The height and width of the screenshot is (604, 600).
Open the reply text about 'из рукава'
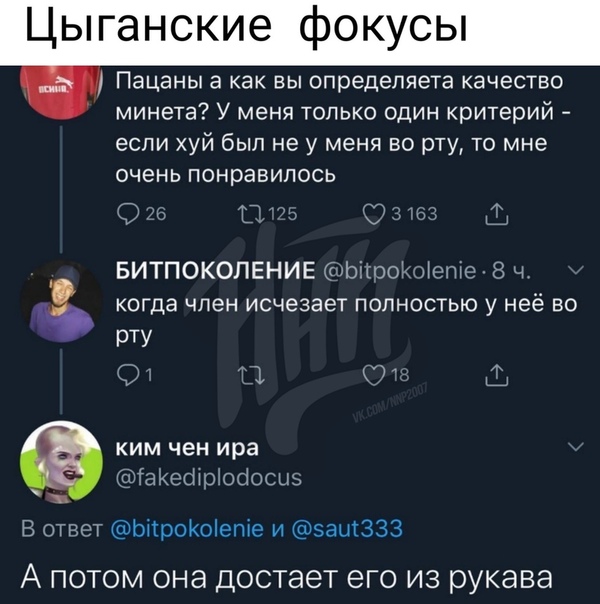tap(287, 577)
